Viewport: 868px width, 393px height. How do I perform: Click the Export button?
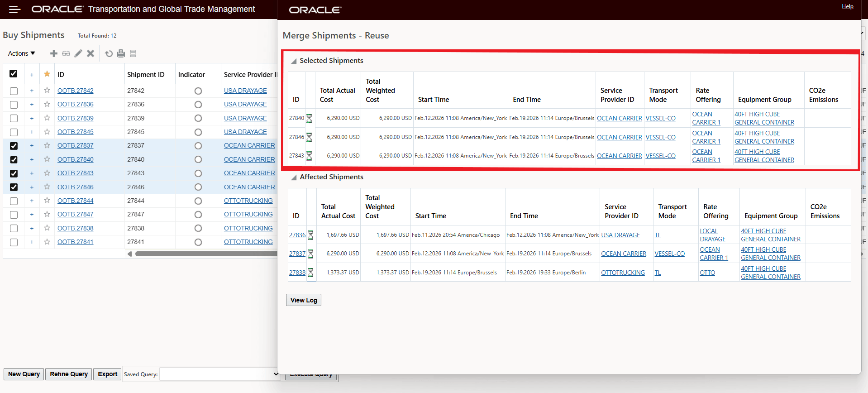(x=108, y=374)
